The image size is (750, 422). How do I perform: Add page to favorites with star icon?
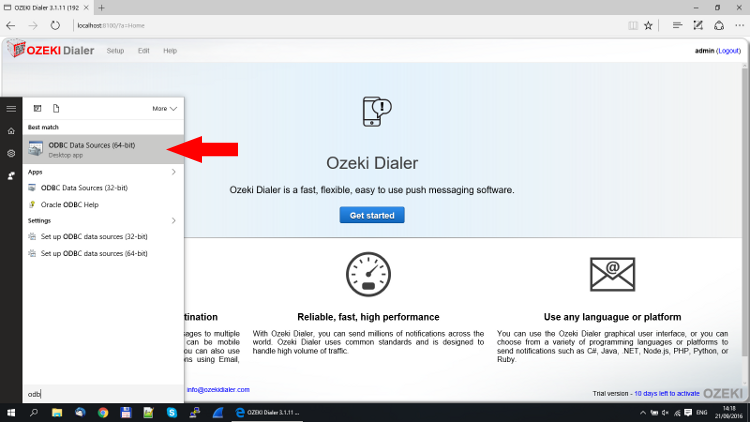tap(649, 25)
